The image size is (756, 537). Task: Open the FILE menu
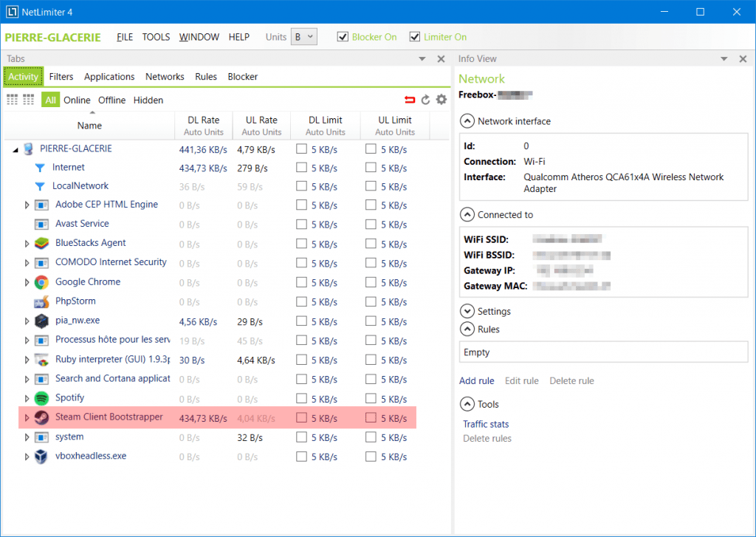pyautogui.click(x=125, y=37)
